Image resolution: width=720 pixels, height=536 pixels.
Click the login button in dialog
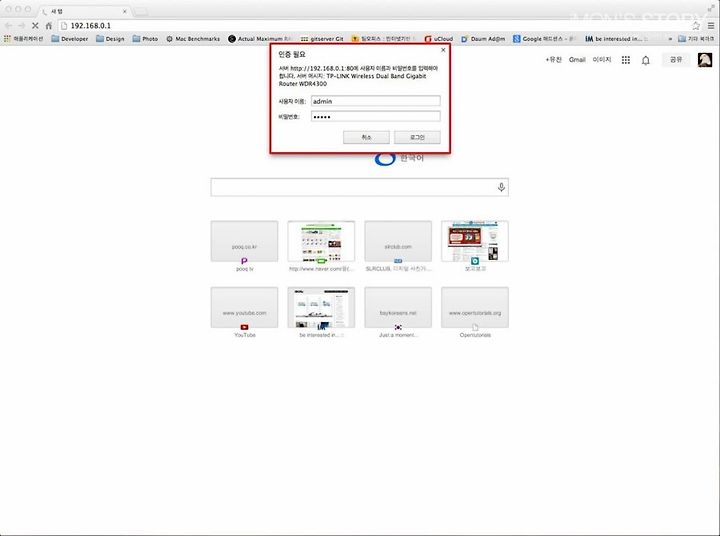coord(417,137)
